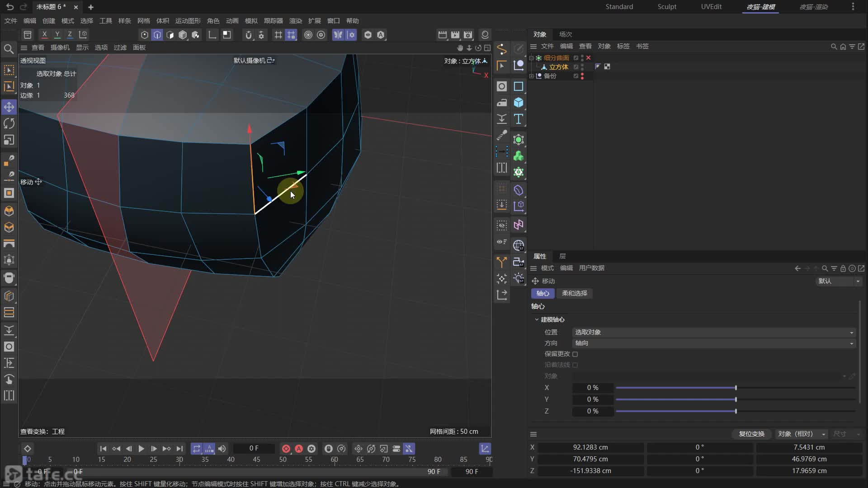This screenshot has height=488, width=868.
Task: Click the render to picture viewer clapperboard
Action: 455,35
